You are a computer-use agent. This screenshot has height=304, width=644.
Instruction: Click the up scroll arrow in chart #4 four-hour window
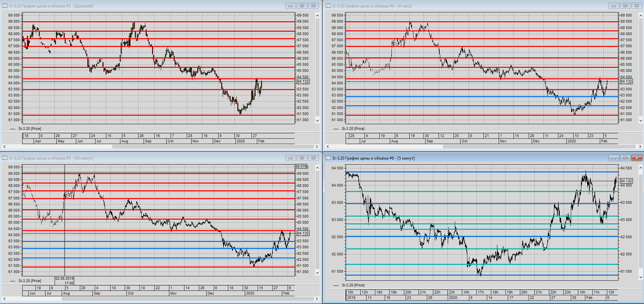click(641, 16)
